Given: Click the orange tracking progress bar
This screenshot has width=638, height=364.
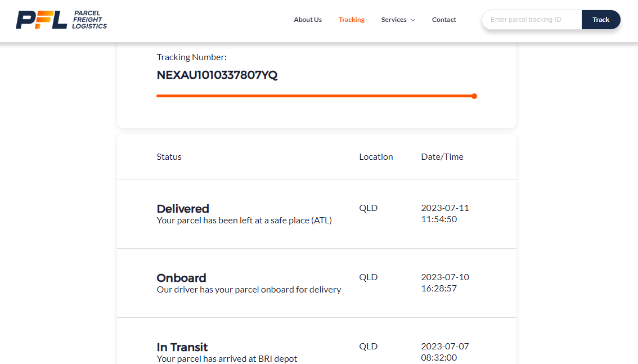Looking at the screenshot, I should (x=315, y=96).
